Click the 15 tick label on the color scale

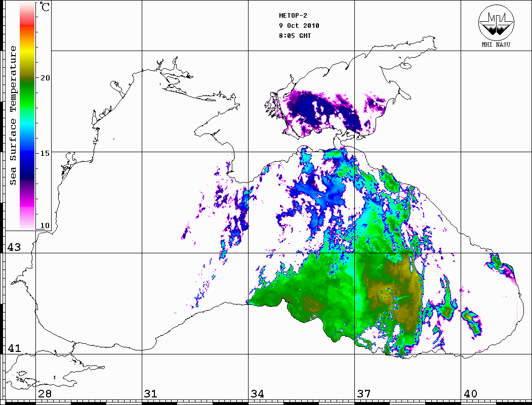pos(46,153)
